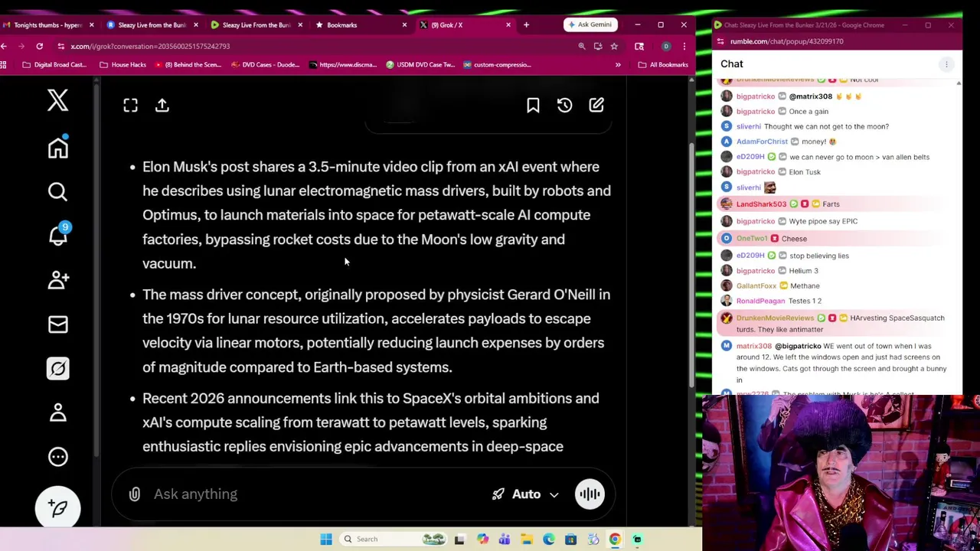
Task: Close the Bookmarks tab
Action: [404, 24]
